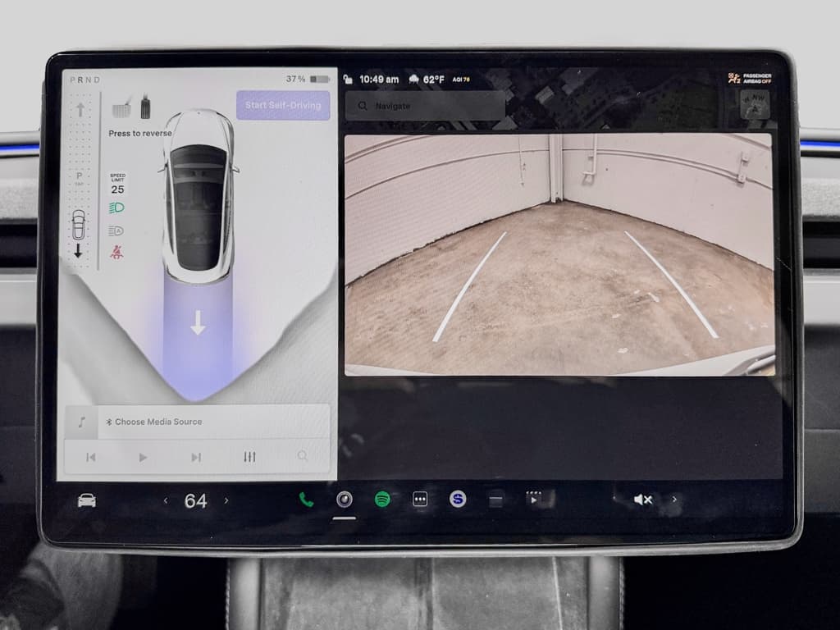The image size is (840, 630).
Task: Expand more dock apps via right chevron
Action: pyautogui.click(x=674, y=499)
